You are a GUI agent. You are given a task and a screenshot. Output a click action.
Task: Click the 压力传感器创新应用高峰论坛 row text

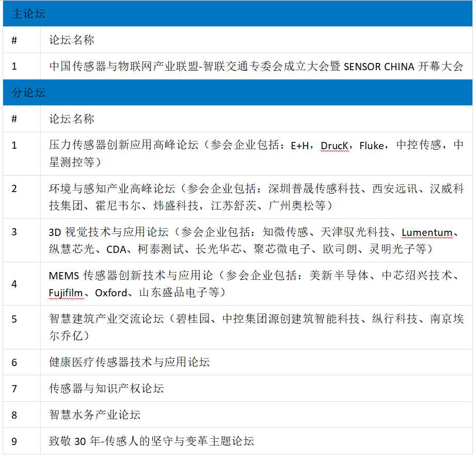tap(256, 153)
